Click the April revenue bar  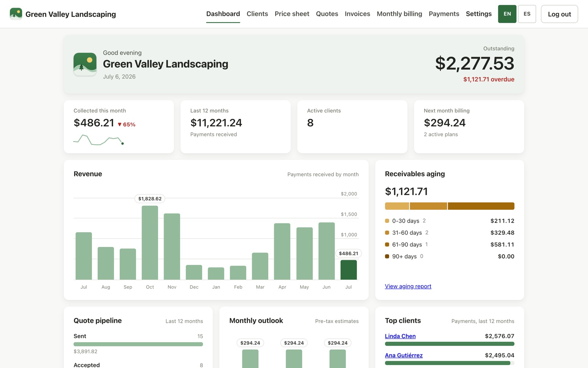(282, 251)
